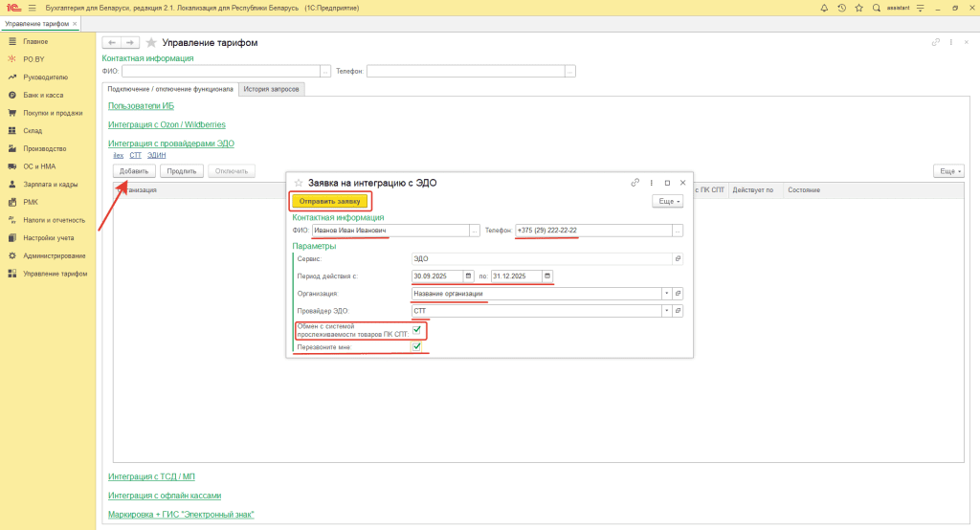Viewport: 980px width, 530px height.
Task: Open the Еще menu in the dialog
Action: (x=667, y=202)
